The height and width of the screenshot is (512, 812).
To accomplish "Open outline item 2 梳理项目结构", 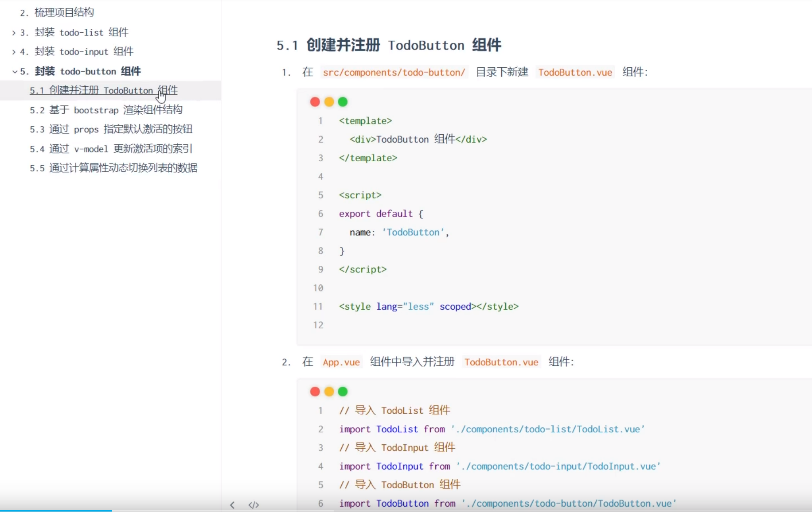I will click(57, 12).
